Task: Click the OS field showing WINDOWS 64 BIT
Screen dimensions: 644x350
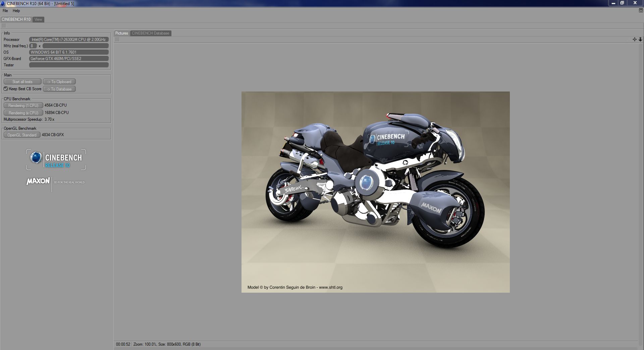Action: 69,52
